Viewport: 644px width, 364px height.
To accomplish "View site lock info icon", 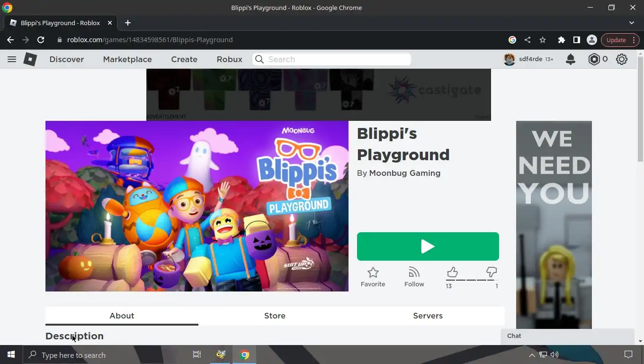I will click(x=60, y=40).
